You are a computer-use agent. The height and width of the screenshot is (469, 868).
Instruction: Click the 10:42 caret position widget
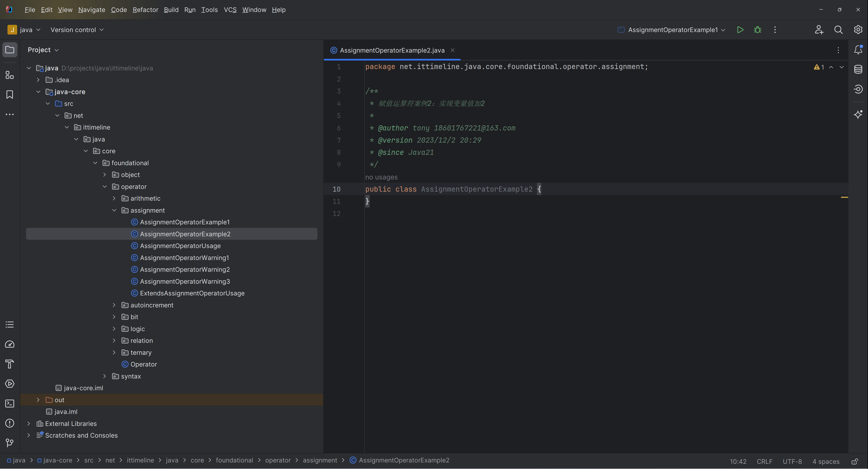pos(738,461)
